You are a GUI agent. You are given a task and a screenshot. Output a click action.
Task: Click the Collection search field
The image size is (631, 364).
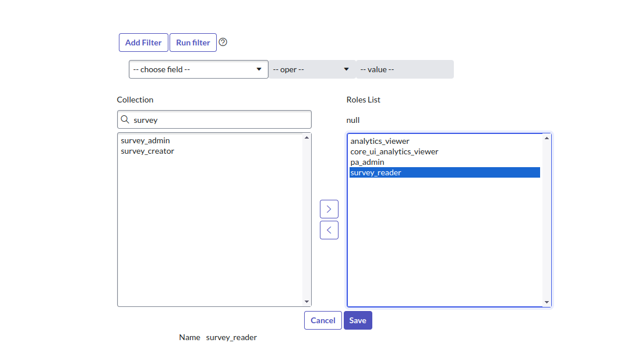click(x=220, y=120)
